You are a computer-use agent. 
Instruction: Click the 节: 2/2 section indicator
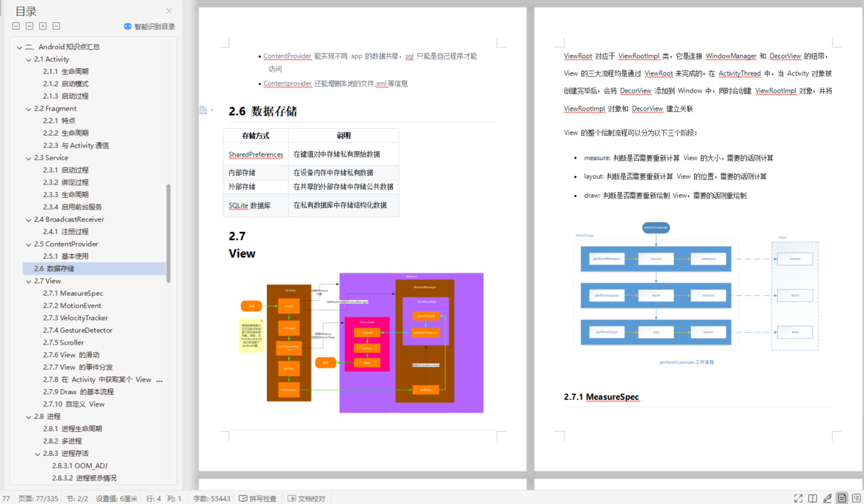click(x=77, y=498)
